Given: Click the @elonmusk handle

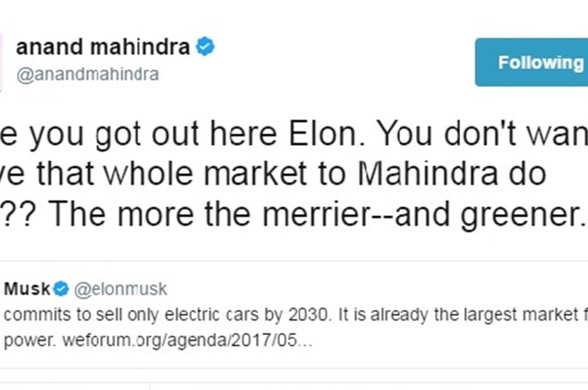Looking at the screenshot, I should click(x=120, y=289).
